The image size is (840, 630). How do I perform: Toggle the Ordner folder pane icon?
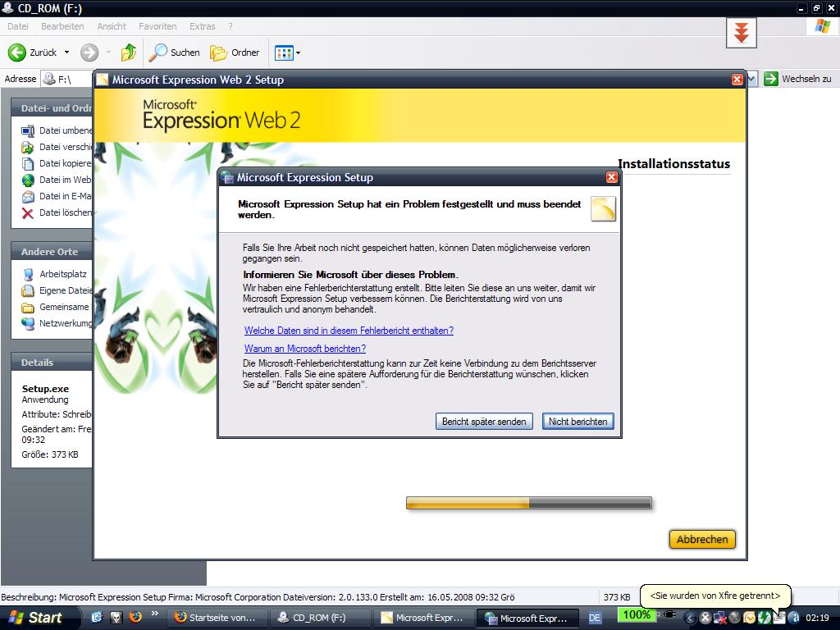219,52
